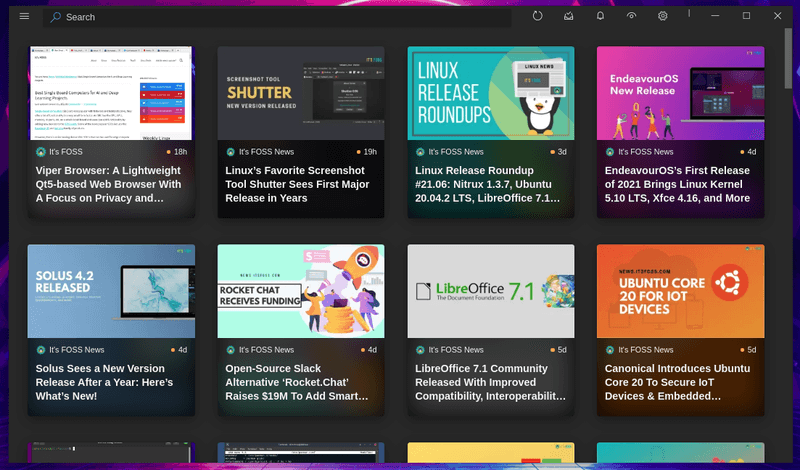Viewport: 800px width, 470px height.
Task: Open 'Solus Sees a New Version' headline
Action: pos(104,382)
